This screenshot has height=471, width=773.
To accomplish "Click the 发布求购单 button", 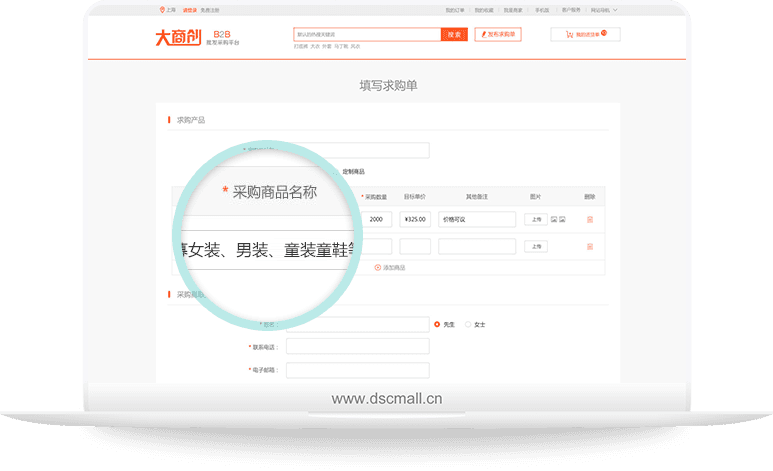I will (x=498, y=35).
